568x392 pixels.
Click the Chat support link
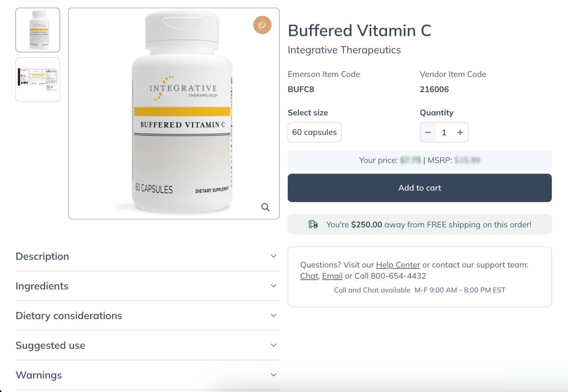(x=309, y=276)
